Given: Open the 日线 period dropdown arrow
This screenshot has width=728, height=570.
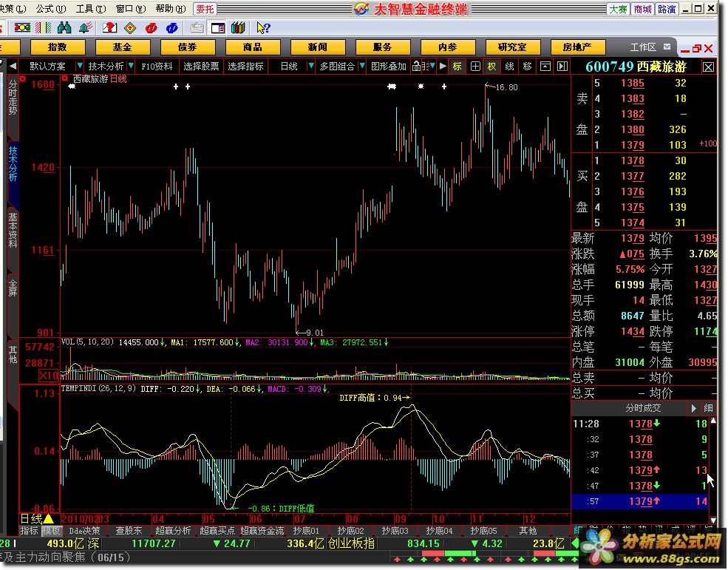Looking at the screenshot, I should [x=311, y=67].
